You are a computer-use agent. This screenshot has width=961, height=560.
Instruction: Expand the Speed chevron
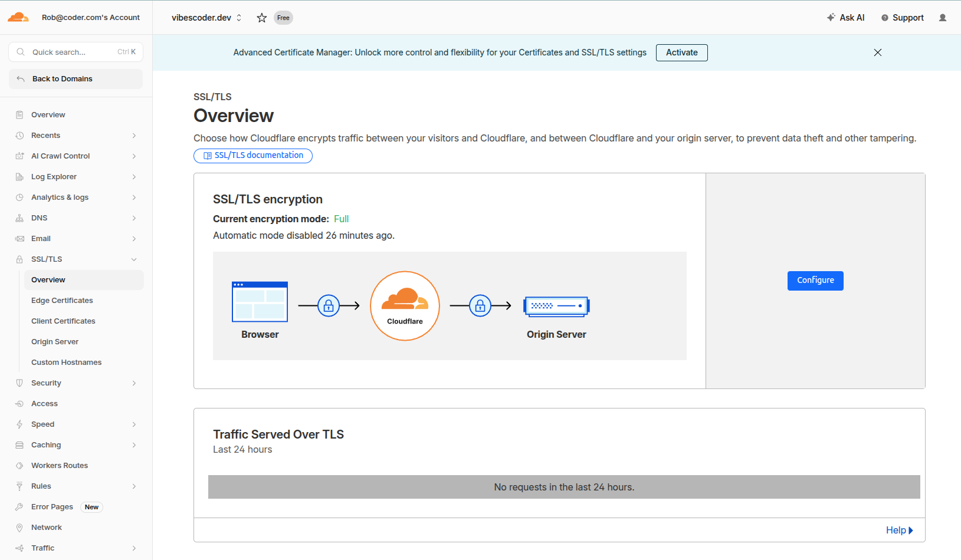[134, 424]
